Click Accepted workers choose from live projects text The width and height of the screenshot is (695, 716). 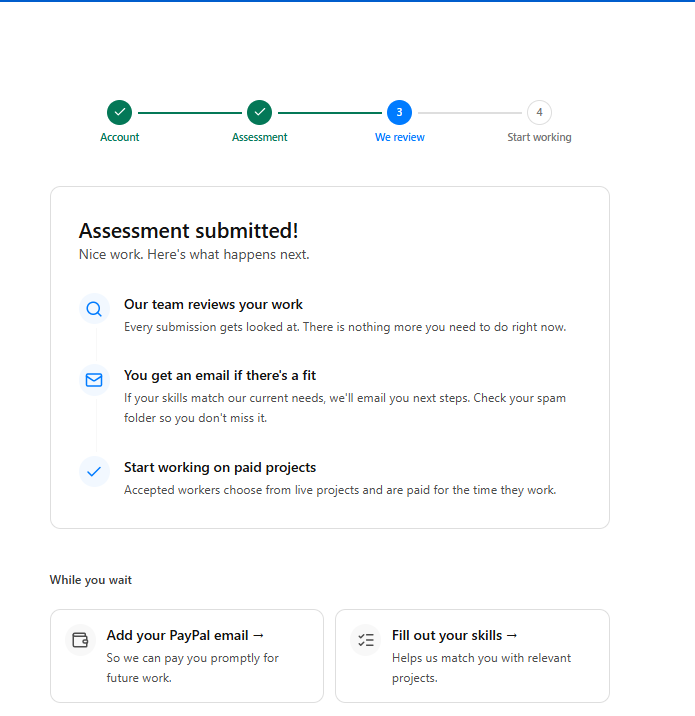[x=340, y=490]
